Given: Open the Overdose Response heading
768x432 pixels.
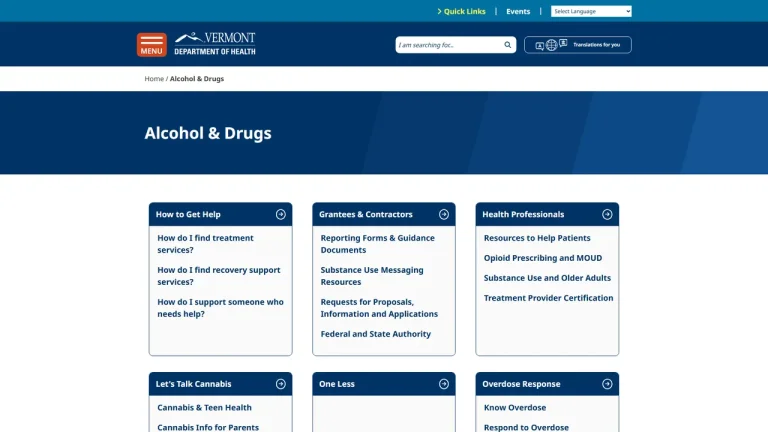Looking at the screenshot, I should (x=521, y=384).
